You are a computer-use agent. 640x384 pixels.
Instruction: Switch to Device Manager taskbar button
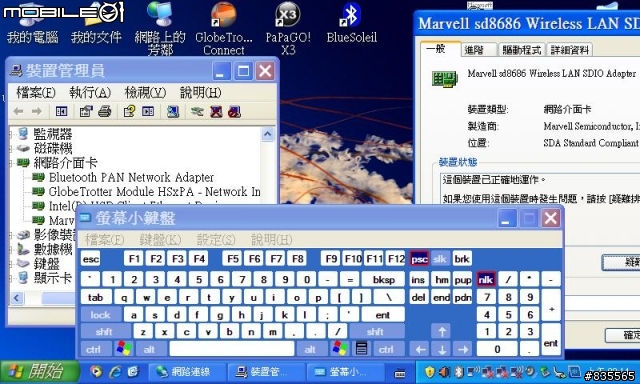coord(265,372)
